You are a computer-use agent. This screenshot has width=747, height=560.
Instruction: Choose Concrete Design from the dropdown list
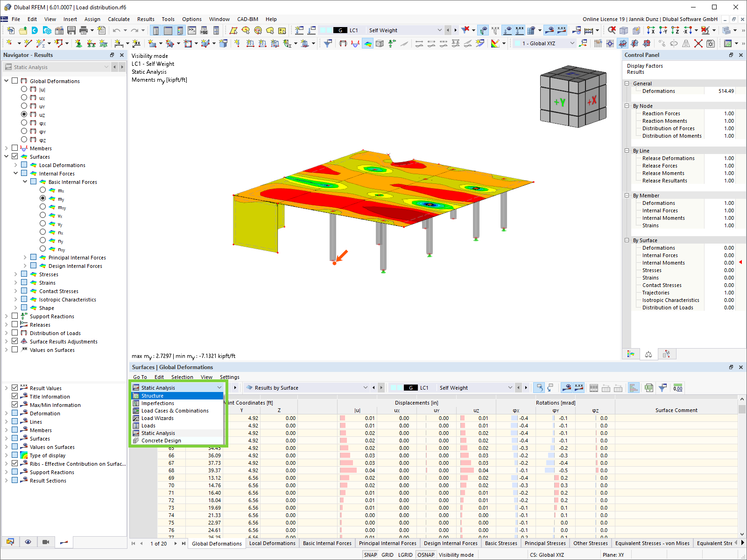161,441
